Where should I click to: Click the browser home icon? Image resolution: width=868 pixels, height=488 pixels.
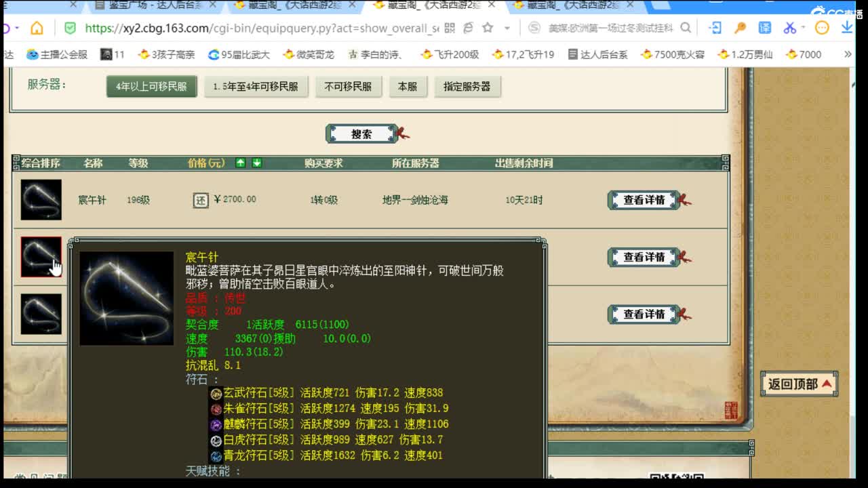click(x=37, y=28)
